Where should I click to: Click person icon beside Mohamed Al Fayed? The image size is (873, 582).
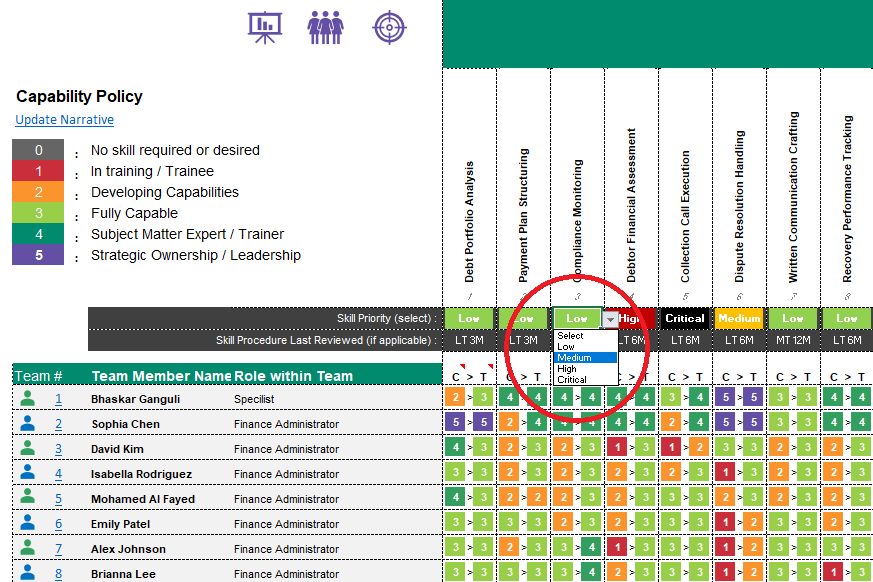[27, 498]
